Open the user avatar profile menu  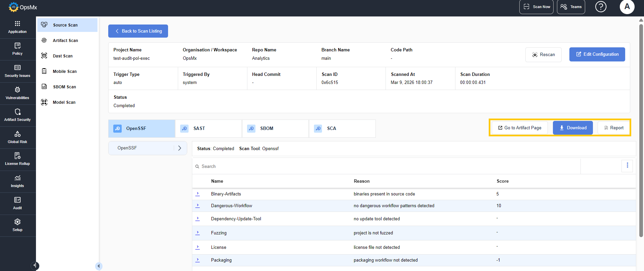(x=627, y=7)
